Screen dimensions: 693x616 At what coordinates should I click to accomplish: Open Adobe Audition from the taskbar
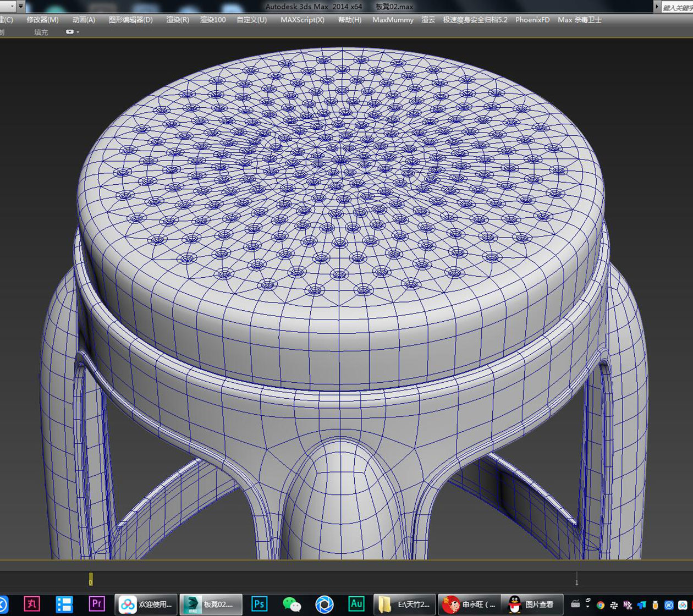356,604
